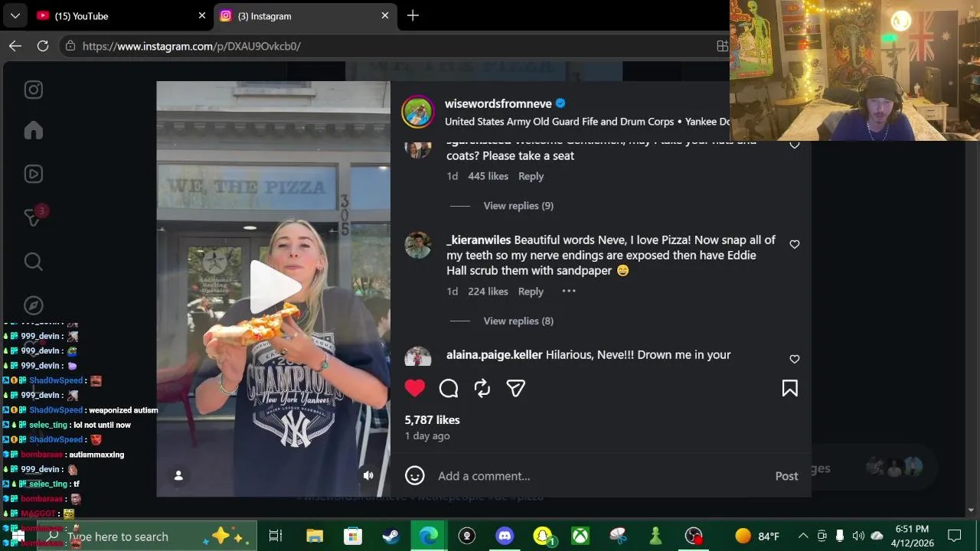Click Post to submit comment
980x551 pixels.
[786, 476]
